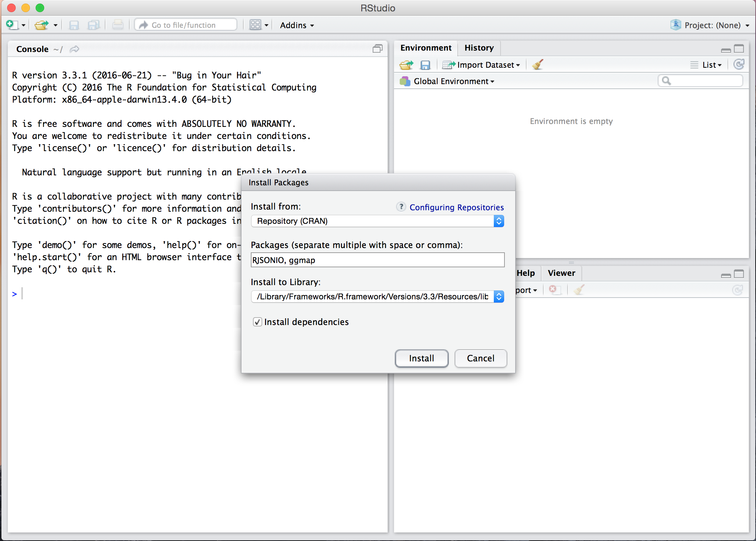Open the Addins menu
The width and height of the screenshot is (756, 541).
click(297, 25)
